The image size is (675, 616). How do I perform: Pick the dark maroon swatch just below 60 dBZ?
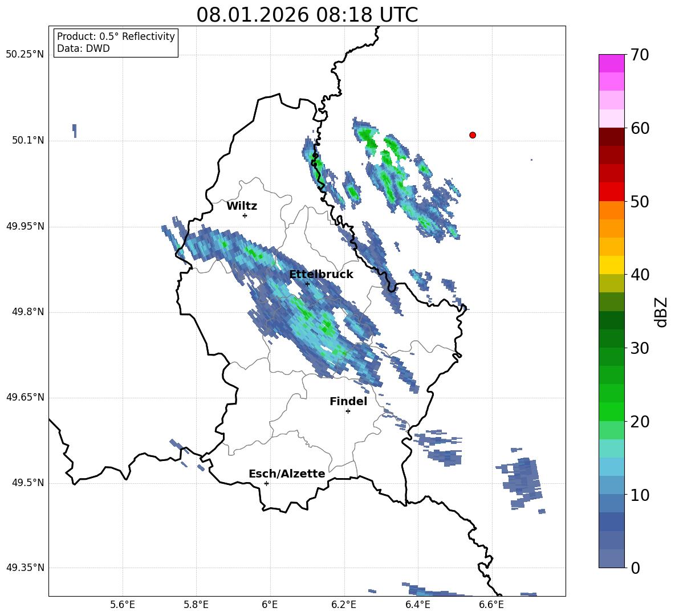coord(612,137)
